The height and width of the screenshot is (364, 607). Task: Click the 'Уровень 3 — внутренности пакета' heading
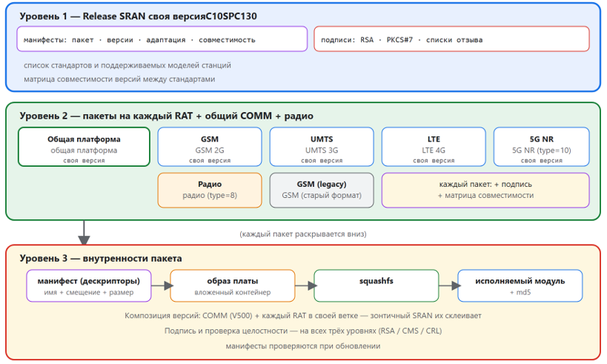[x=101, y=258]
